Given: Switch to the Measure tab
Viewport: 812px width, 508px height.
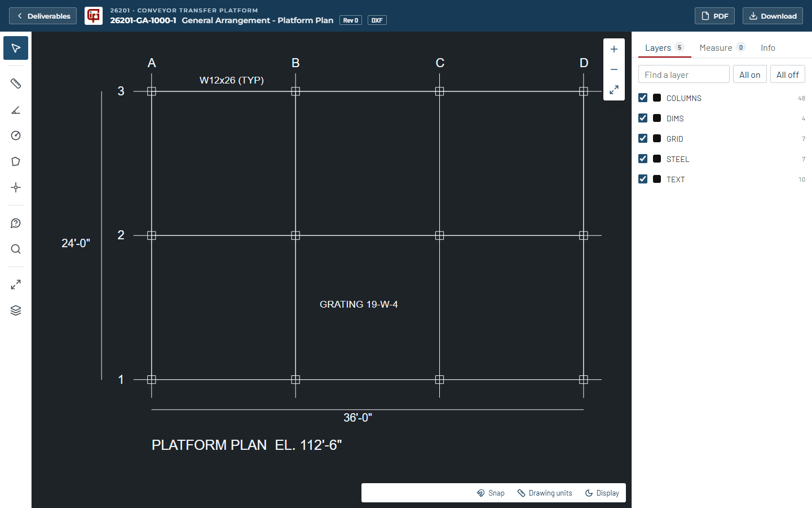Looking at the screenshot, I should [x=722, y=48].
